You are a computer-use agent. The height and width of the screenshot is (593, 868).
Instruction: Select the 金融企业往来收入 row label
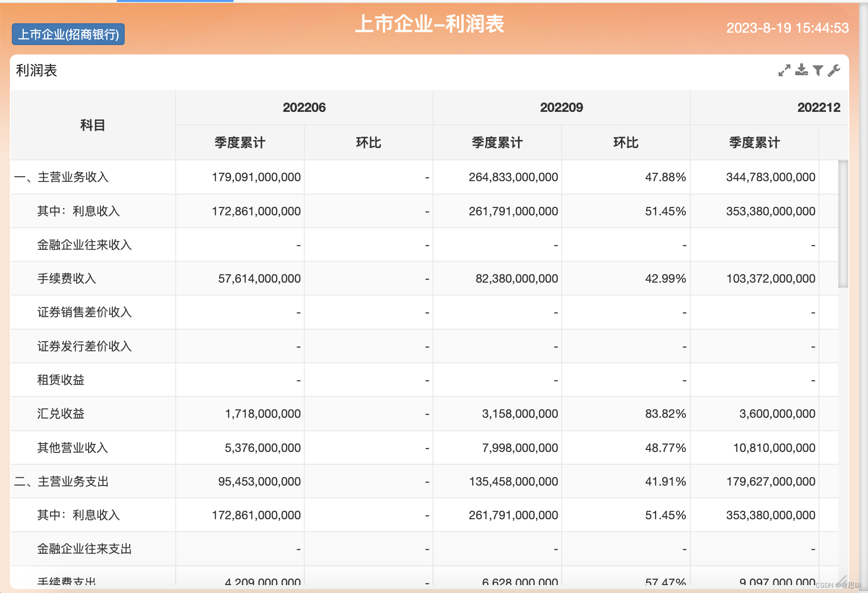(85, 245)
